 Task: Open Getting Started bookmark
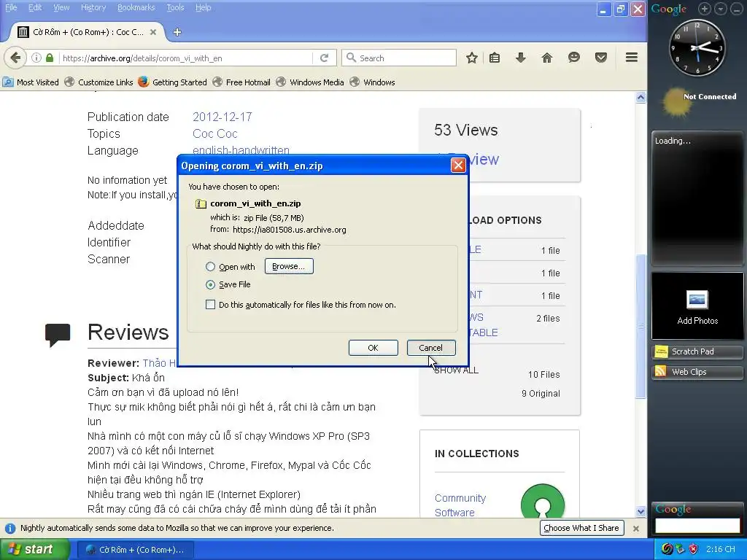point(172,82)
